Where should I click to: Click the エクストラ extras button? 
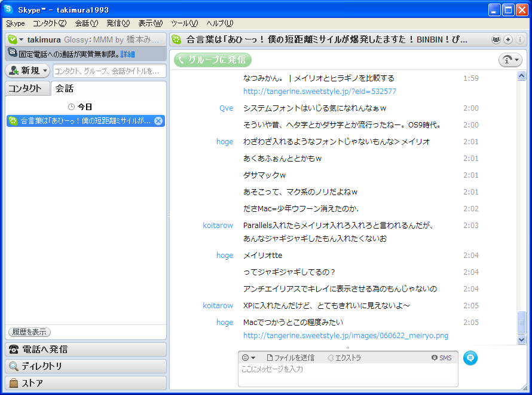pos(344,358)
